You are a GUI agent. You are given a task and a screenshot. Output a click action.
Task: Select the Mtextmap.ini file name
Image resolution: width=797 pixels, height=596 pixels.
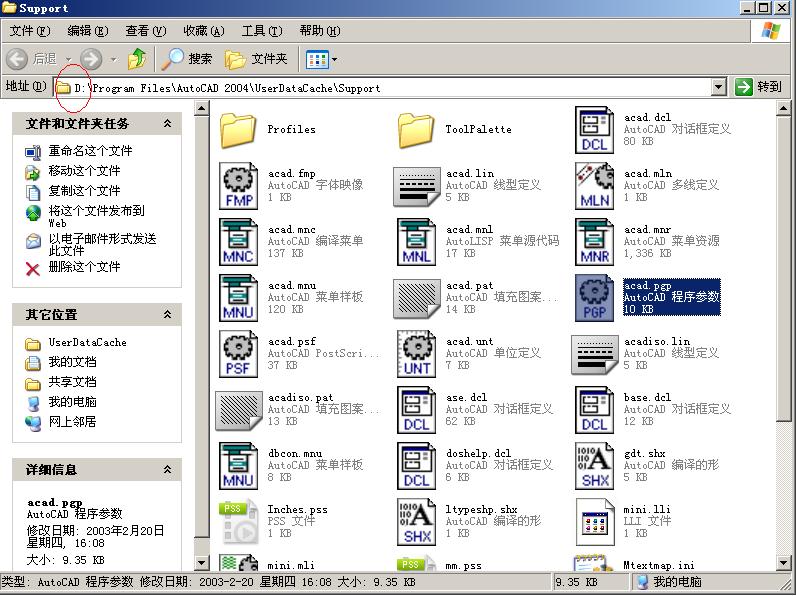[x=659, y=566]
